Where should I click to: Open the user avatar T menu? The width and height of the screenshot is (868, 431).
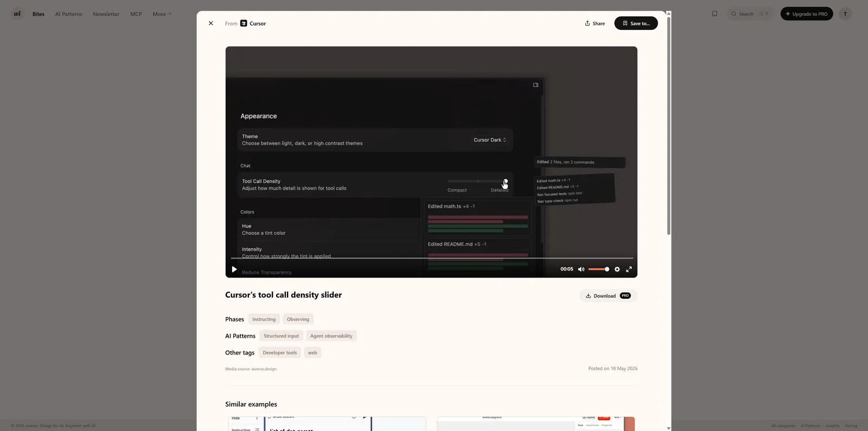point(845,14)
